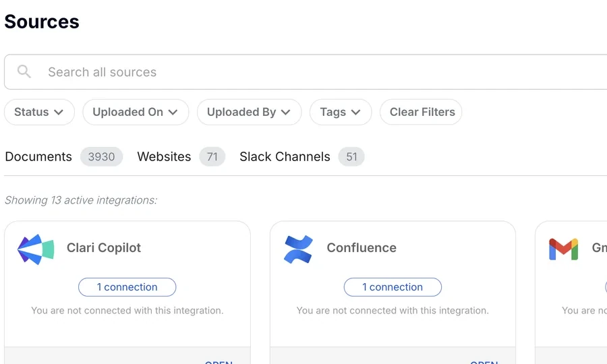Viewport: 607px width, 364px height.
Task: Click the Clari Copilot logo
Action: coord(36,249)
